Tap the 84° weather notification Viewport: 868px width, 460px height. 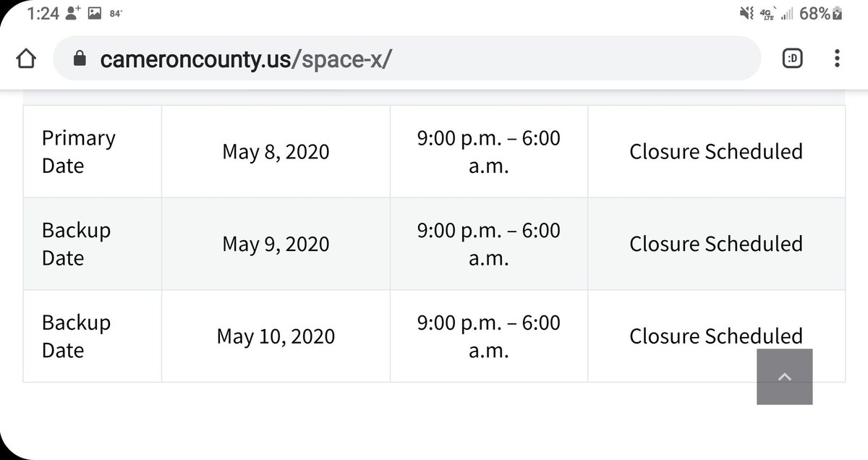pyautogui.click(x=115, y=14)
